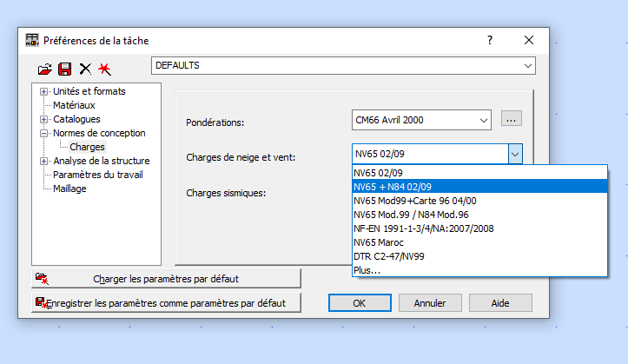This screenshot has width=628, height=364.
Task: Expand the Analyse de la structure node
Action: [x=43, y=161]
